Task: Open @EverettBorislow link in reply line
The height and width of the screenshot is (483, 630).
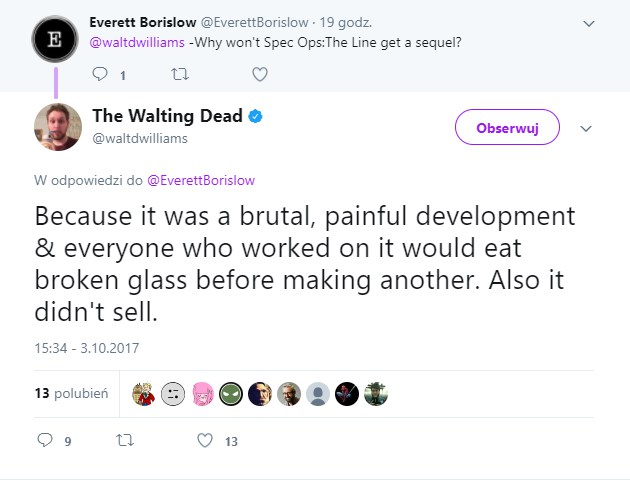Action: [200, 181]
